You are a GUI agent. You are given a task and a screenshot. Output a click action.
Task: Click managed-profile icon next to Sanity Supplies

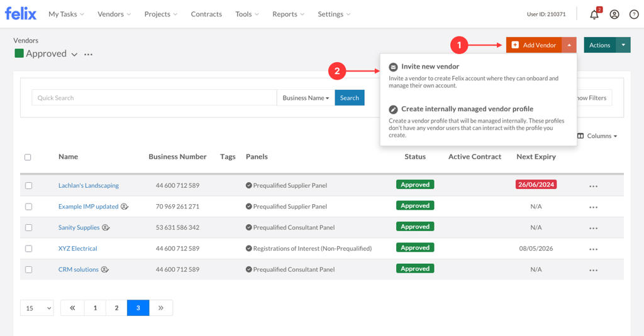pyautogui.click(x=106, y=227)
